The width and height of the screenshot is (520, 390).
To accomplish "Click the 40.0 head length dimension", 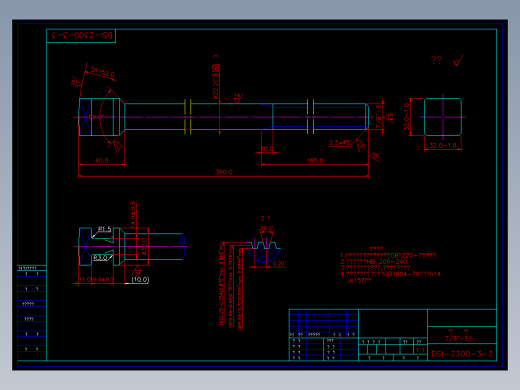I will pyautogui.click(x=102, y=160).
